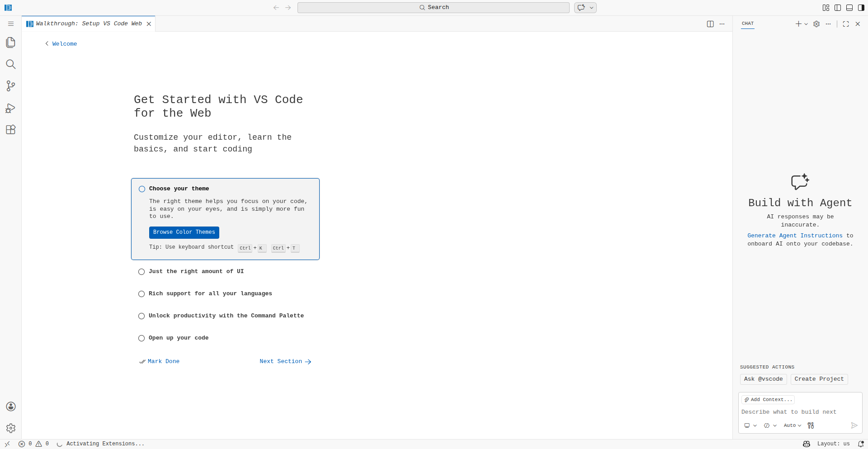Screen dimensions: 868x449
Task: Open the Run and Debug view
Action: [11, 108]
